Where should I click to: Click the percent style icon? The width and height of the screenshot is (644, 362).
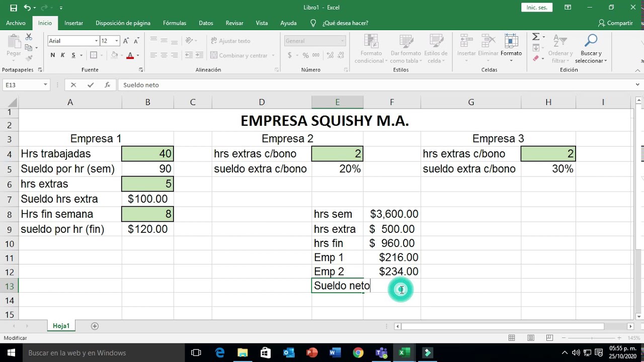305,55
